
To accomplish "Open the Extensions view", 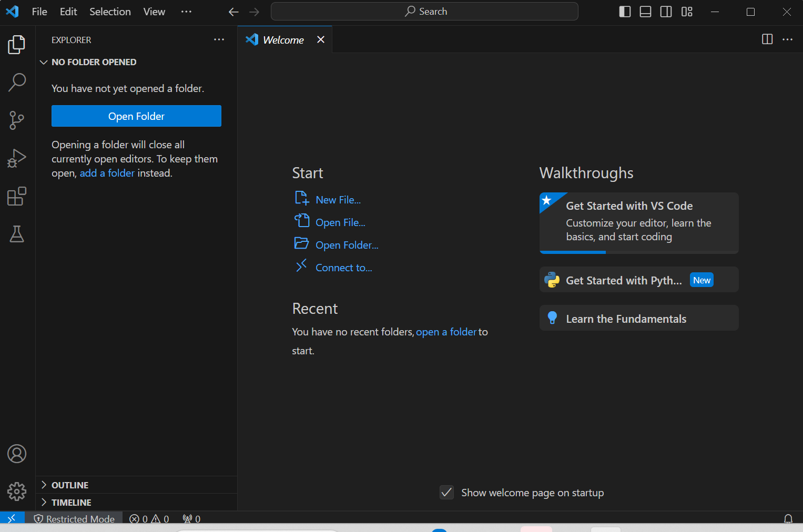I will click(17, 196).
